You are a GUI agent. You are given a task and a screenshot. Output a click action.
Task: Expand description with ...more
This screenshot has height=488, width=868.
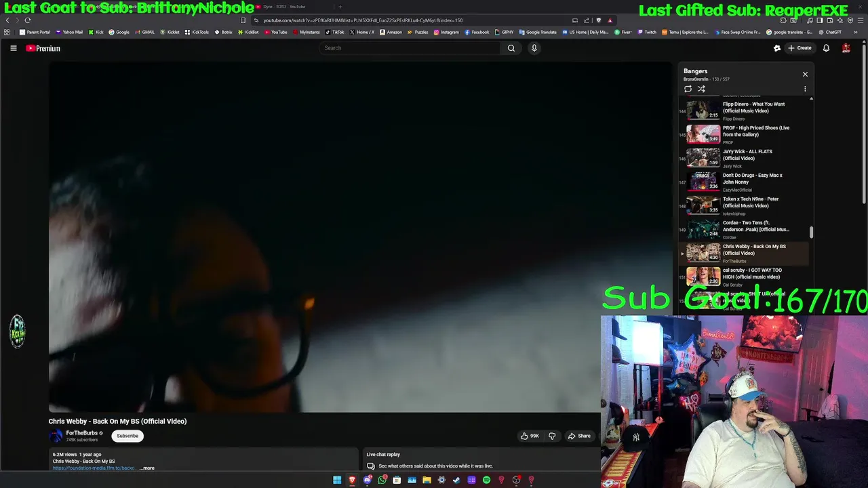[x=147, y=468]
